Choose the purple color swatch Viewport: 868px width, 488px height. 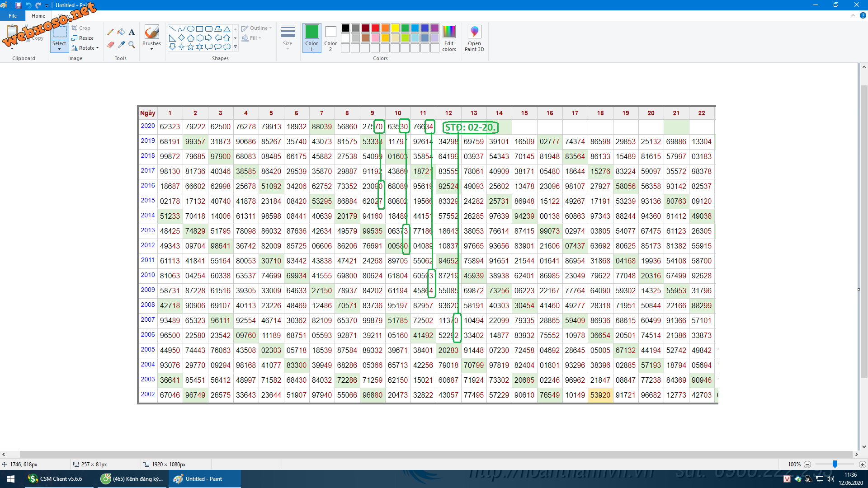[x=435, y=28]
